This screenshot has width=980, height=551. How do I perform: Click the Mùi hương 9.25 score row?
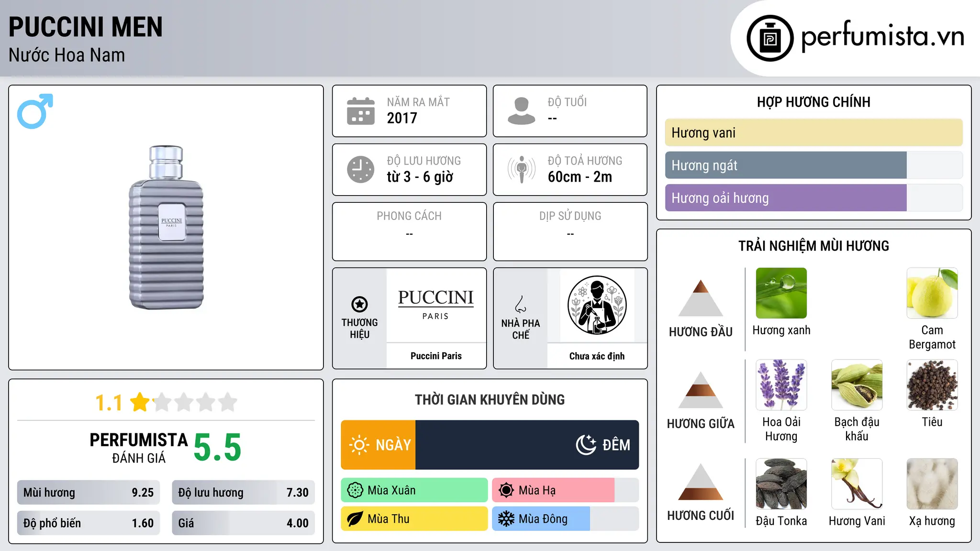coord(89,493)
